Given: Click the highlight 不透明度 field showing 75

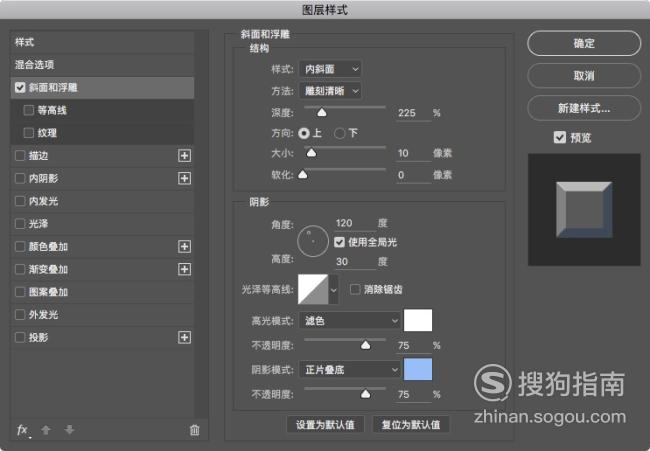Looking at the screenshot, I should coord(413,346).
